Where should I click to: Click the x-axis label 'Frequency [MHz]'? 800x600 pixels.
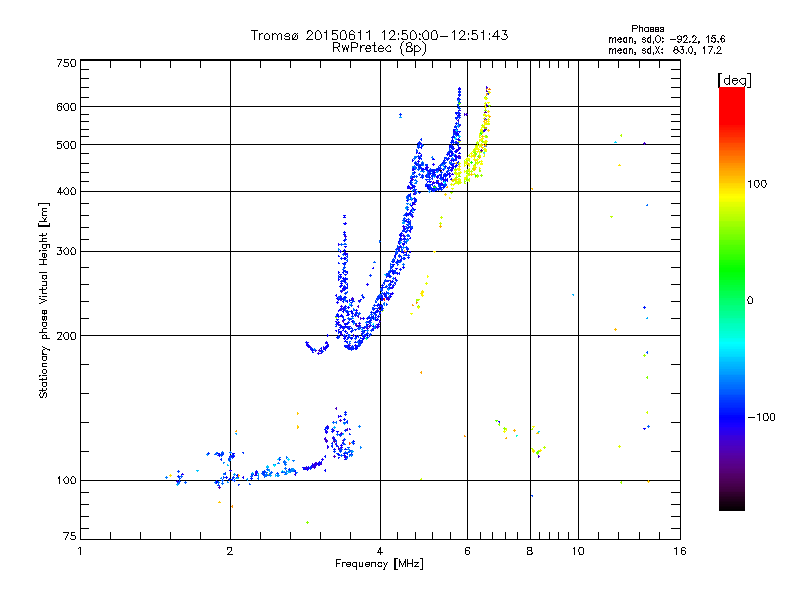[x=379, y=564]
